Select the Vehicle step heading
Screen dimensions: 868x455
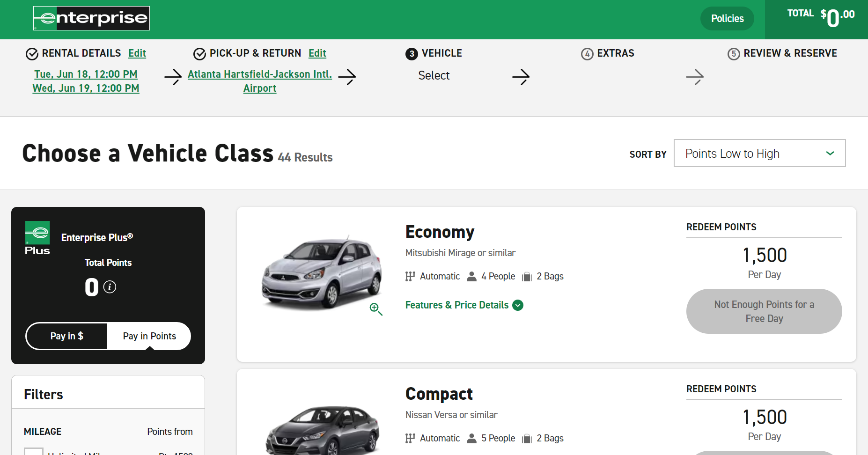pyautogui.click(x=441, y=53)
